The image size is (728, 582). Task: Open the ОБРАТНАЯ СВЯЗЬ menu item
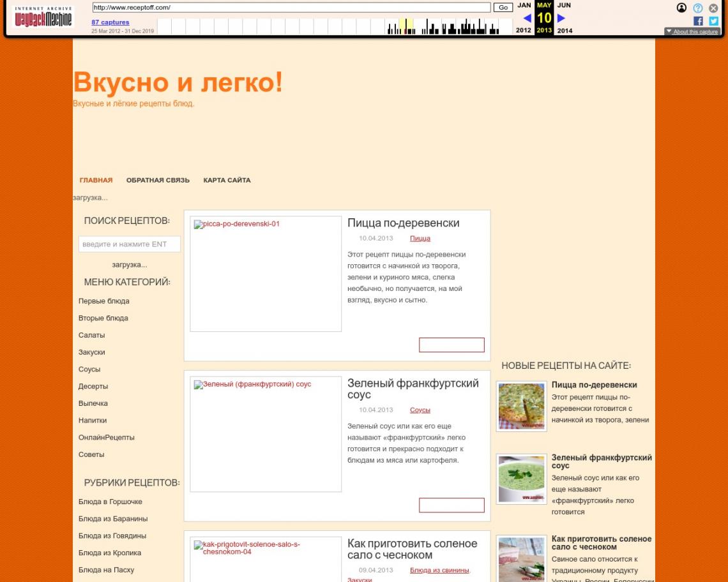point(158,180)
